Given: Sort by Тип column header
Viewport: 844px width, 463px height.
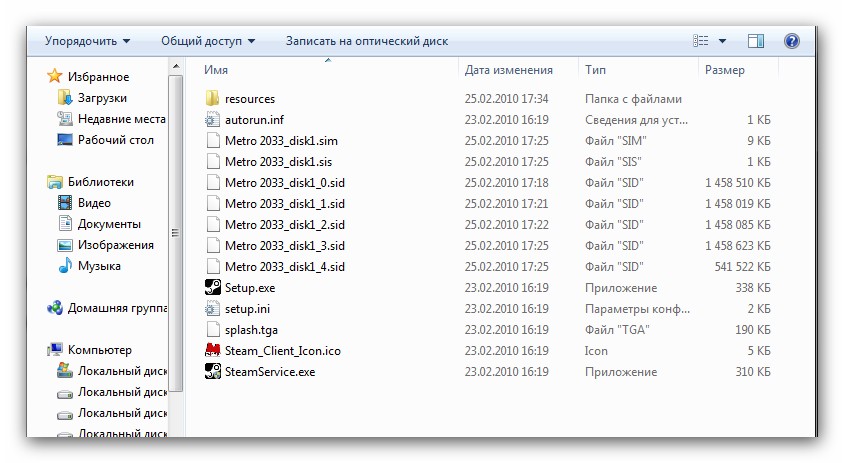Looking at the screenshot, I should click(595, 70).
